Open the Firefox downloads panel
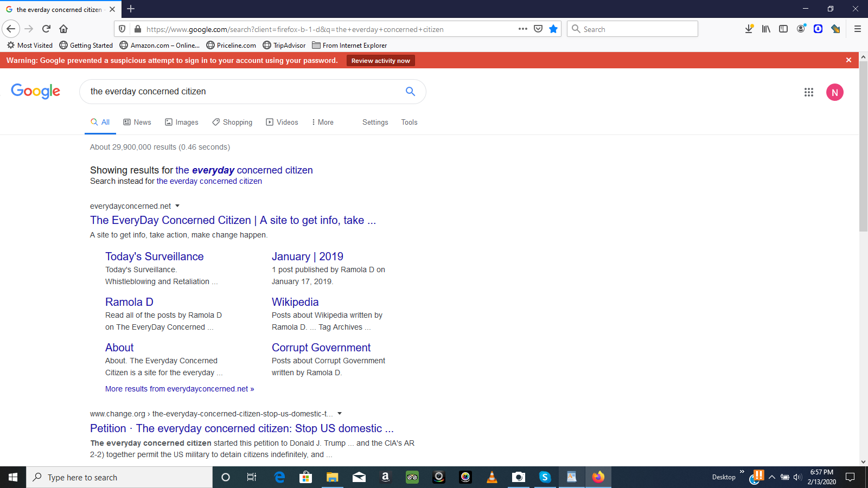The image size is (868, 488). [749, 29]
